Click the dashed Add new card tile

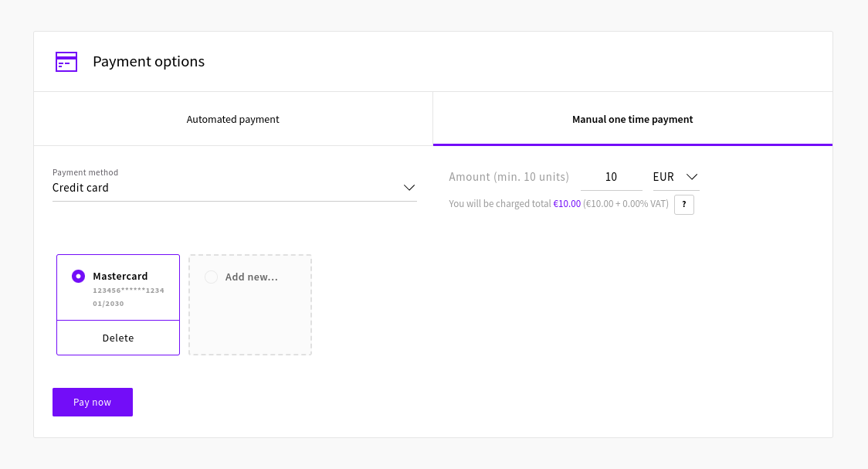click(250, 317)
